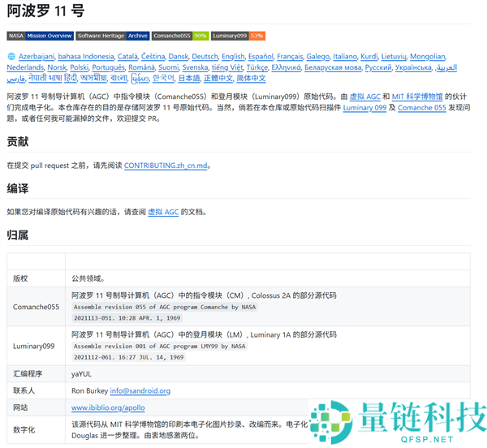Select the Русский language link
487x448 pixels.
pyautogui.click(x=377, y=67)
